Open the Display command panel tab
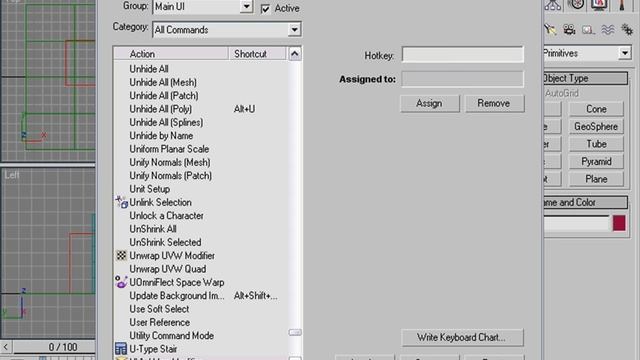The image size is (640, 360). [599, 5]
